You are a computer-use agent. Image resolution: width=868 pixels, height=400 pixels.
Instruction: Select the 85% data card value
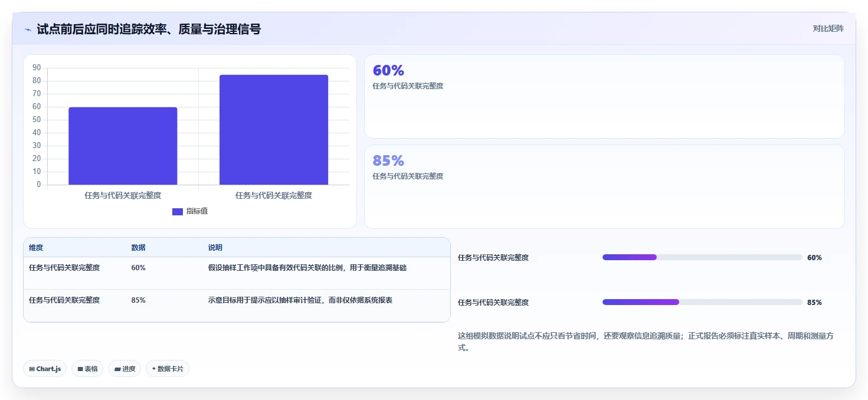coord(388,160)
